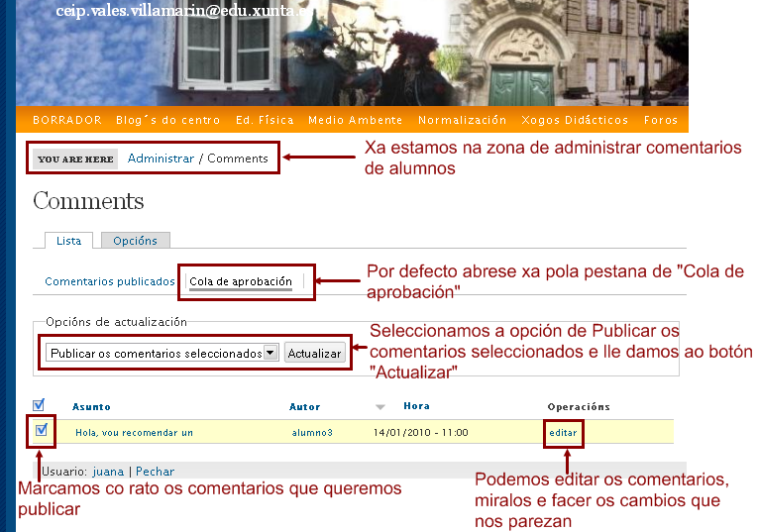Image resolution: width=758 pixels, height=532 pixels.
Task: Select the Cola de aprobación view
Action: coord(241,281)
